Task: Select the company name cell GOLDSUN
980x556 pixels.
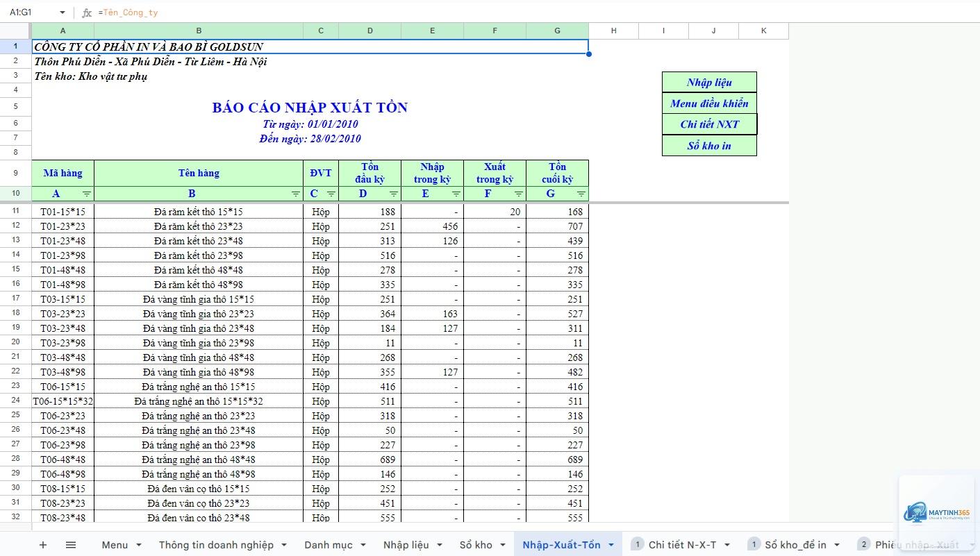Action: click(x=310, y=47)
